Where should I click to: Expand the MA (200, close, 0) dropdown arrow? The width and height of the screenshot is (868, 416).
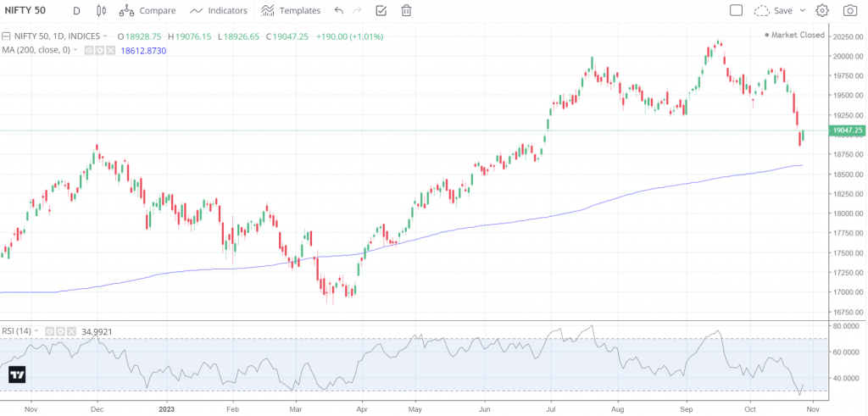point(75,50)
